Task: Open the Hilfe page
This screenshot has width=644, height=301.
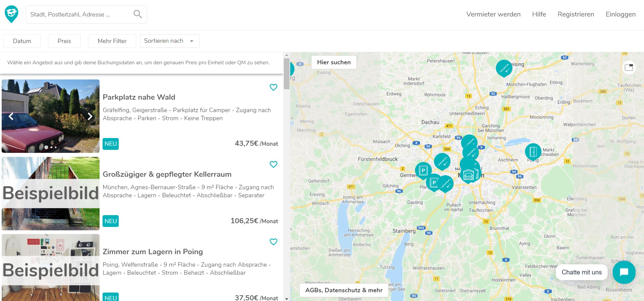Action: (539, 14)
